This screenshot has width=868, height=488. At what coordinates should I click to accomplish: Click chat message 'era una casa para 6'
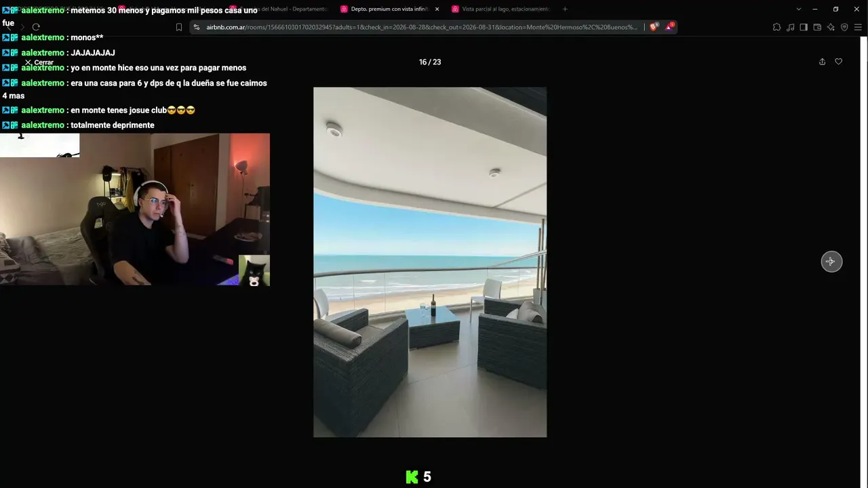pyautogui.click(x=134, y=89)
